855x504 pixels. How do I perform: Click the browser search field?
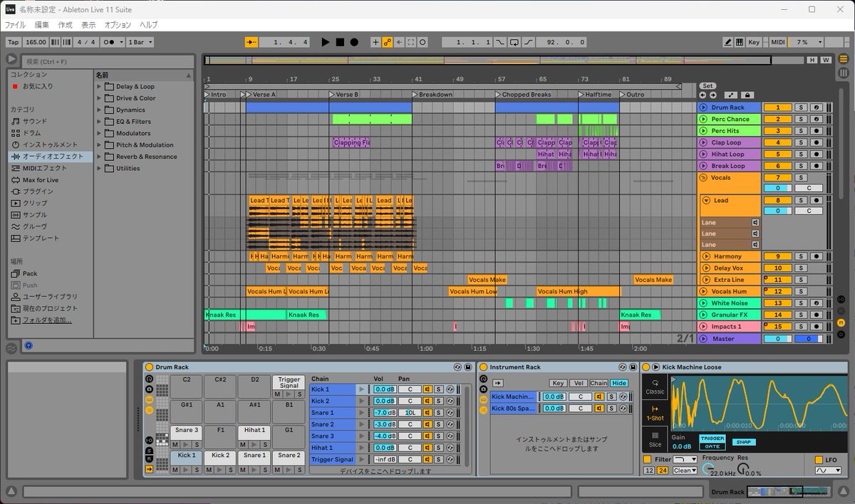(x=107, y=61)
